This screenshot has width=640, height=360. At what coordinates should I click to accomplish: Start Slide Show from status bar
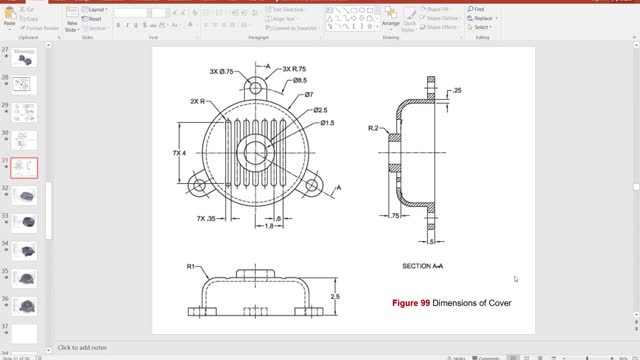click(553, 358)
